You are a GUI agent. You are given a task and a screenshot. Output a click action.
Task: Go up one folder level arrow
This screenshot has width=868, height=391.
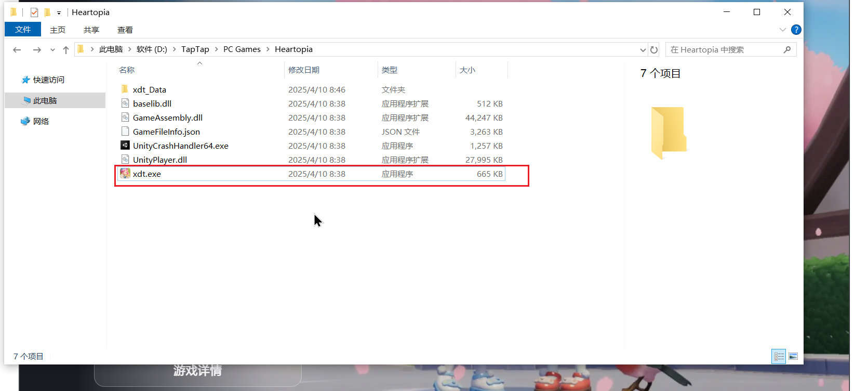pyautogui.click(x=65, y=49)
